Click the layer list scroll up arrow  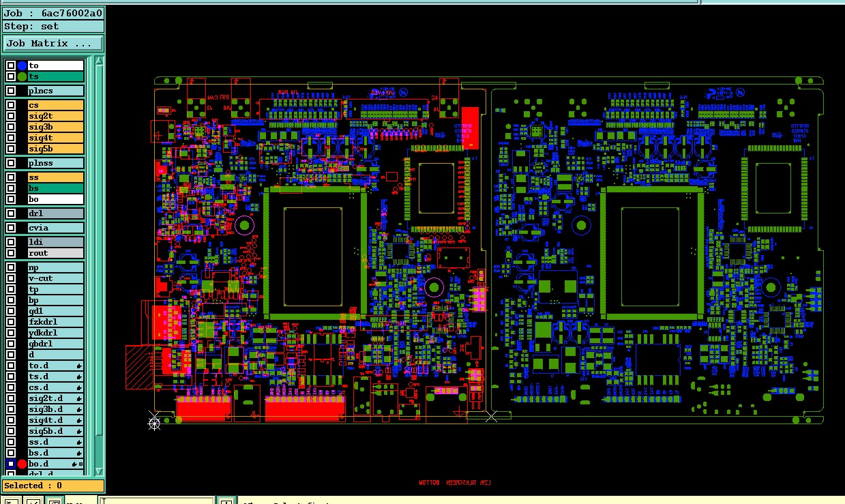pyautogui.click(x=99, y=62)
